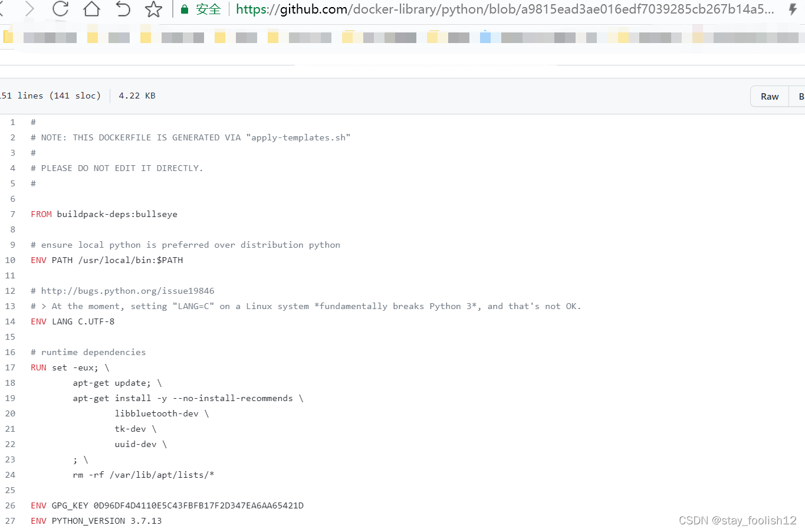Click the green '安全' label in address bar
Screen dimensions: 805x532
(208, 9)
